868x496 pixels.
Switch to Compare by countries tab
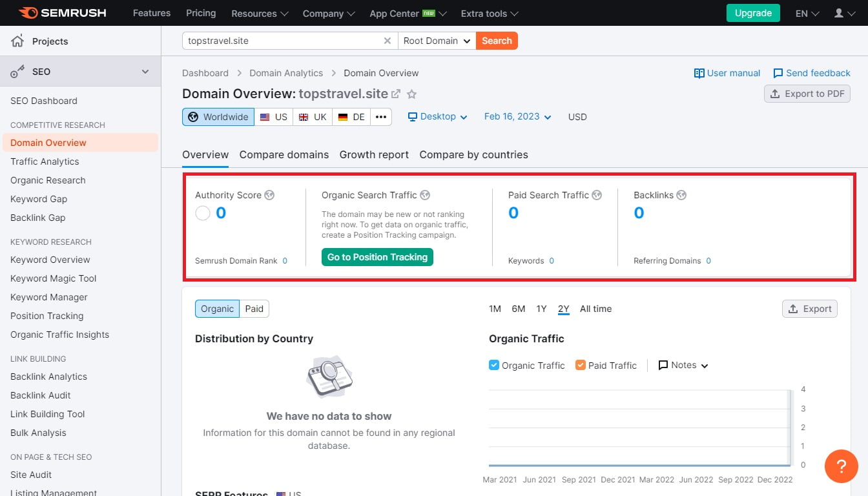(x=473, y=154)
